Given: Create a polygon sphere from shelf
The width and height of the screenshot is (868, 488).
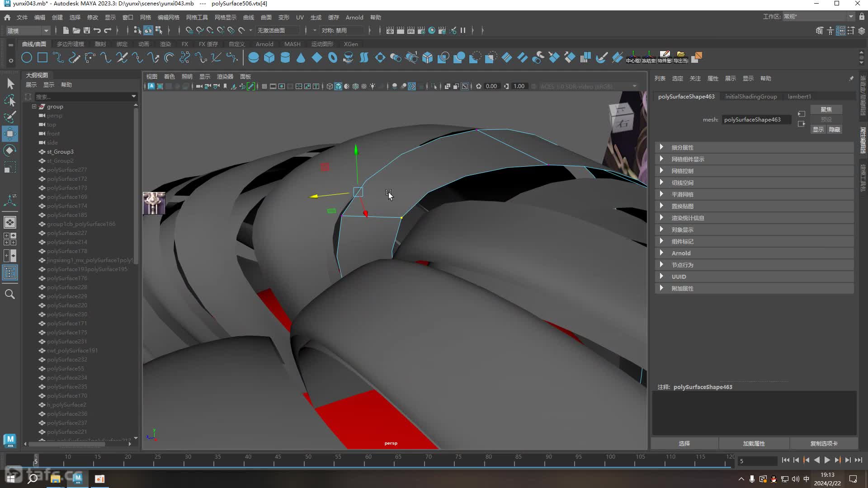Looking at the screenshot, I should (254, 58).
